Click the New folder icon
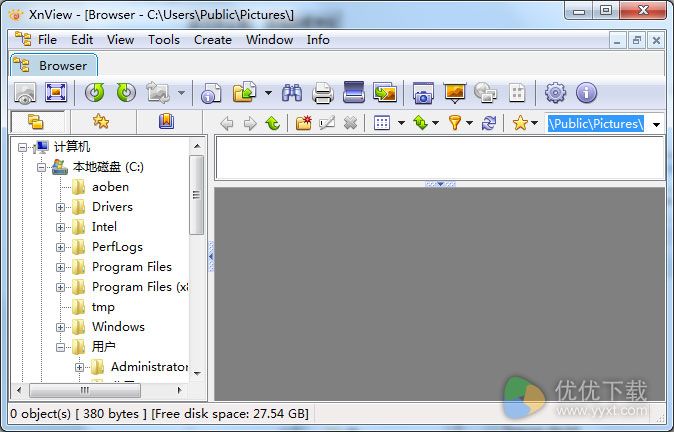This screenshot has width=674, height=432. [303, 123]
